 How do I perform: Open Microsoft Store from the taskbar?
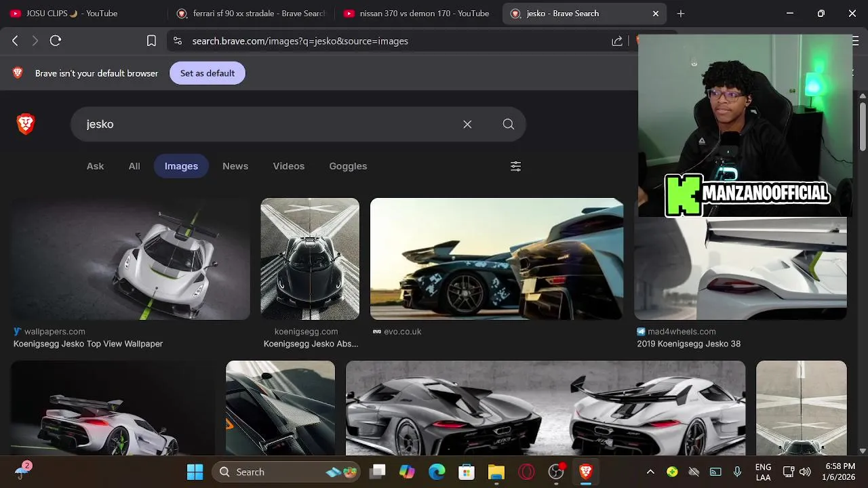467,472
